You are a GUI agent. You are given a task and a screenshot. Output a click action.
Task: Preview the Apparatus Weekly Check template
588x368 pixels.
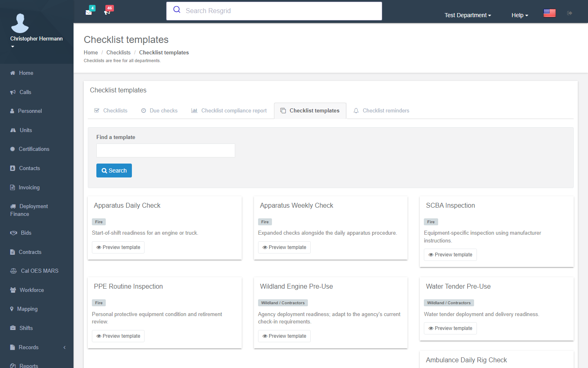[x=284, y=247]
